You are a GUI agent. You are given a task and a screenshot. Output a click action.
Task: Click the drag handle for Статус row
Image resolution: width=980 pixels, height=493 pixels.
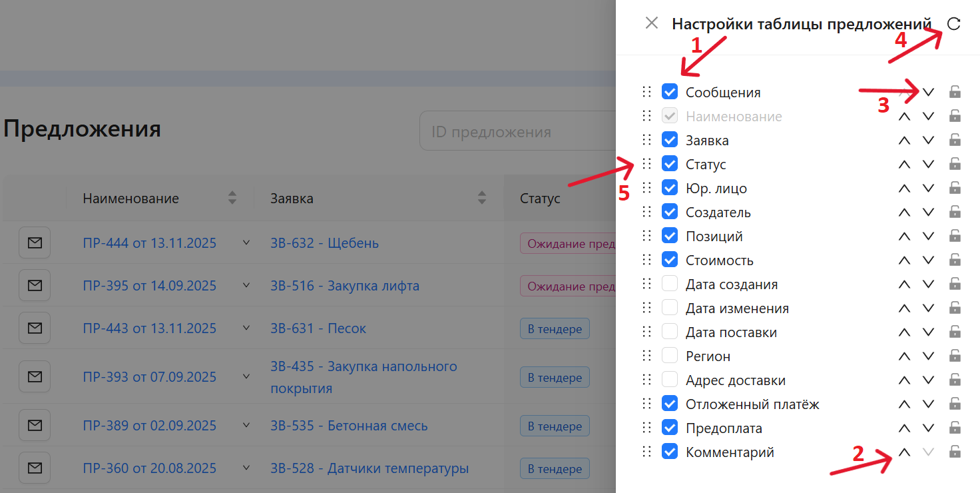point(646,164)
